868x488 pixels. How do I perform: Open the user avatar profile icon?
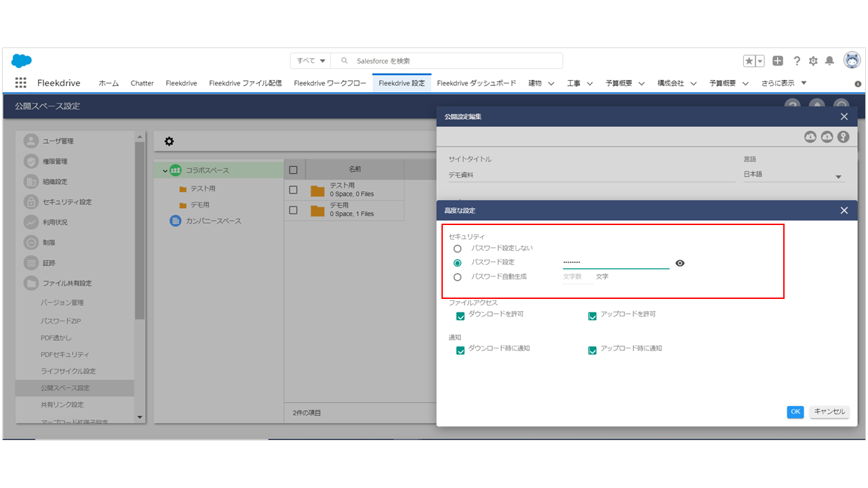click(852, 60)
